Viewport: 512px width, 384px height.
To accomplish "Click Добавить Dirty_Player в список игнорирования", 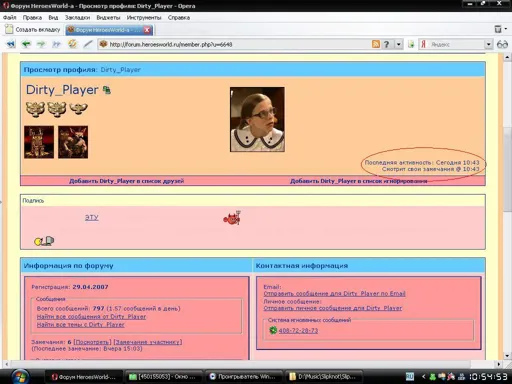I will 359,181.
